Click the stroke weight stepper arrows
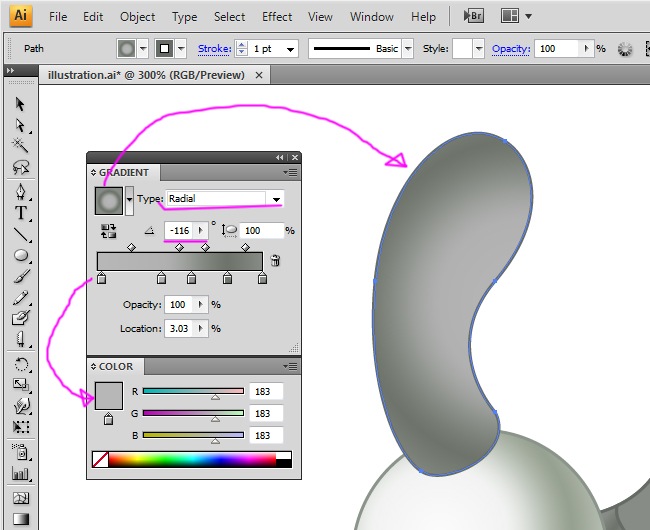650x530 pixels. tap(241, 49)
